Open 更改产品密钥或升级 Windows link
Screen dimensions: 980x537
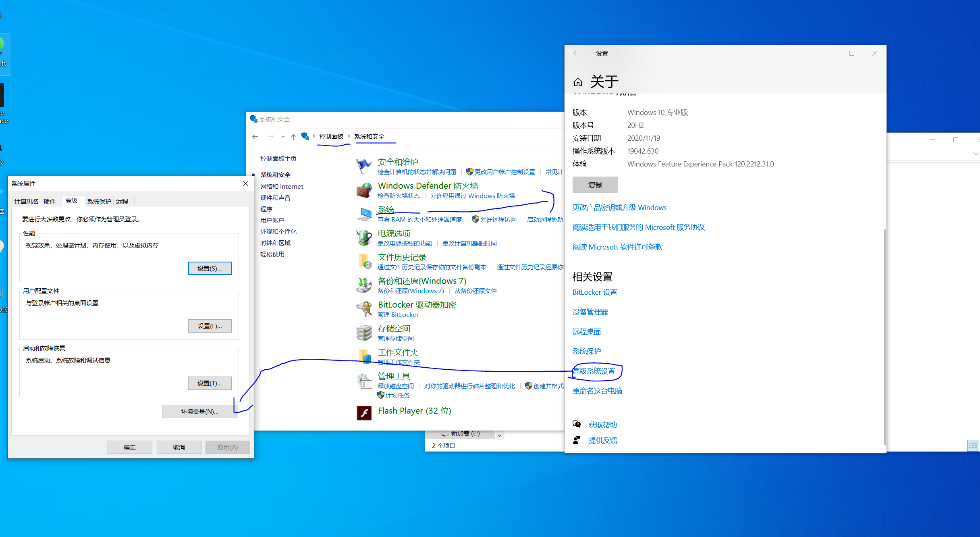pyautogui.click(x=619, y=207)
